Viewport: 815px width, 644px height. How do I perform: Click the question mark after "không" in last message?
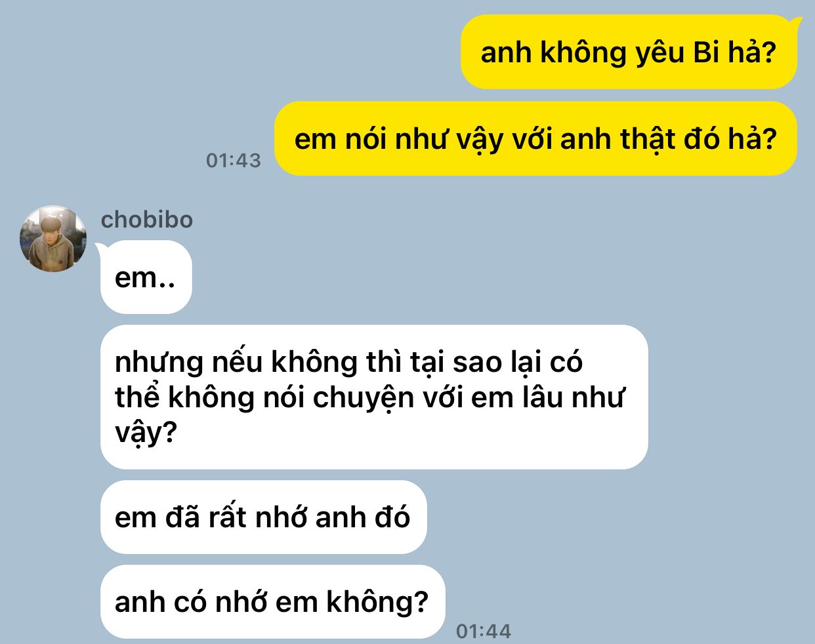(x=421, y=602)
